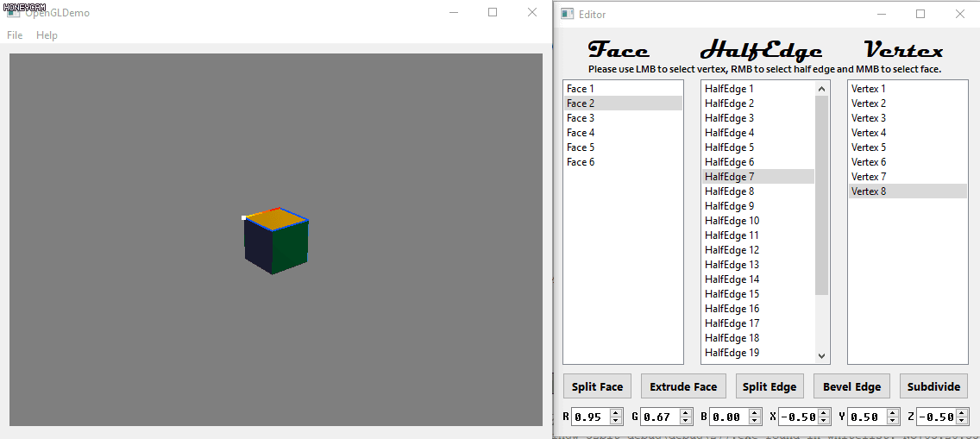Click the HalfEdge list scrollbar thumb
Screen dimensions: 980x439
click(822, 196)
